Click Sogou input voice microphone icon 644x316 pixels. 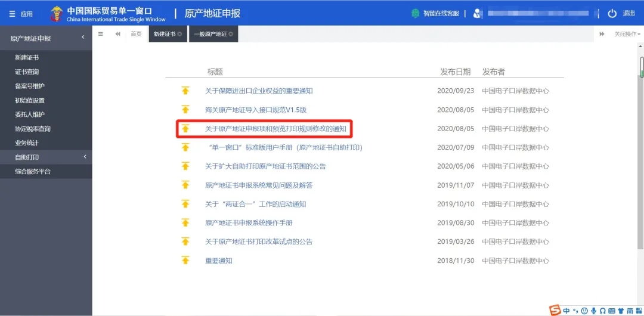pos(593,310)
